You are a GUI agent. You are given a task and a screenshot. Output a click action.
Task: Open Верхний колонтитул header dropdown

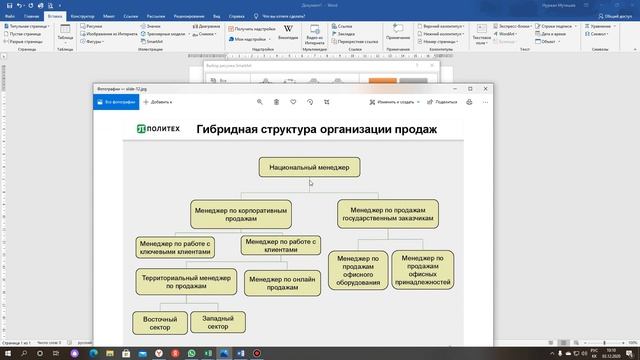click(x=441, y=26)
